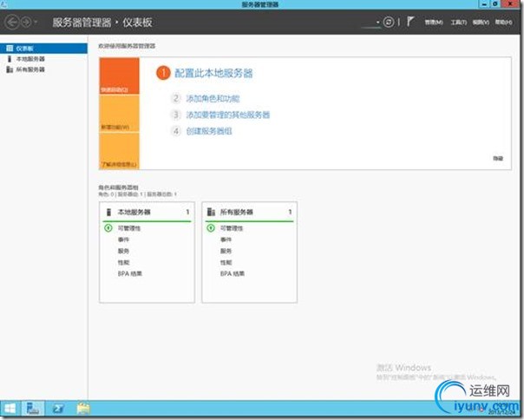Click 添加要管理的其他服务器 link
This screenshot has height=420, width=524.
pos(228,115)
